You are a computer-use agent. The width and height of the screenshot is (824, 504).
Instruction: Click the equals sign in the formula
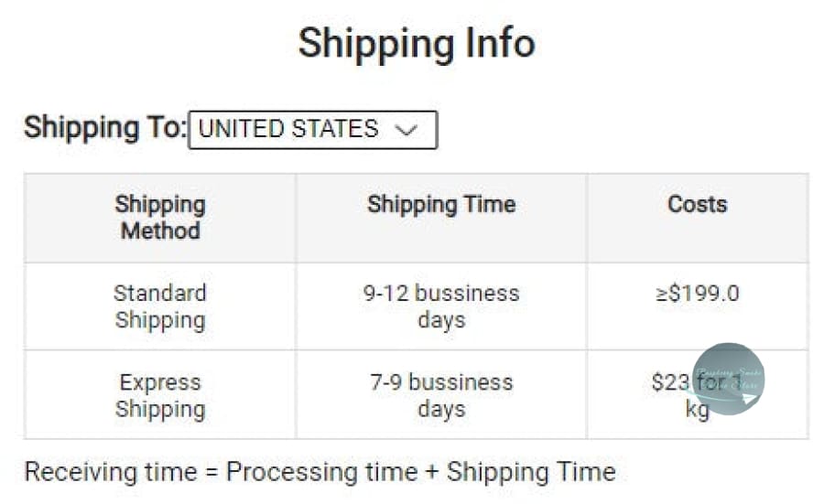tap(211, 473)
